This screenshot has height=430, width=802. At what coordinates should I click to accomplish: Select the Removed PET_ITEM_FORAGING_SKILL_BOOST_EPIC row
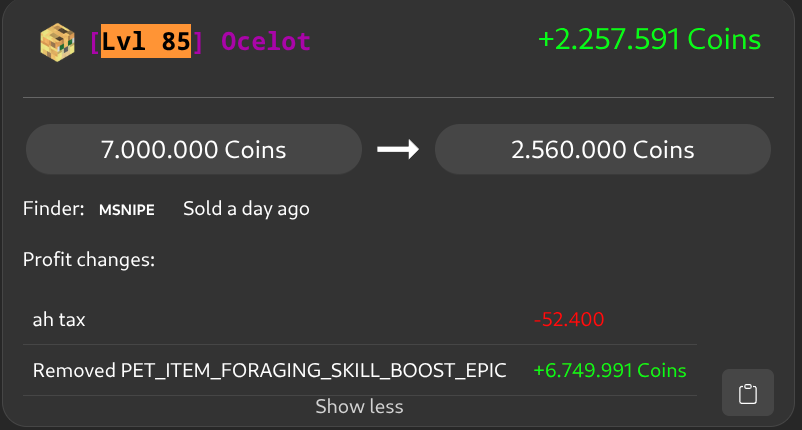(269, 371)
